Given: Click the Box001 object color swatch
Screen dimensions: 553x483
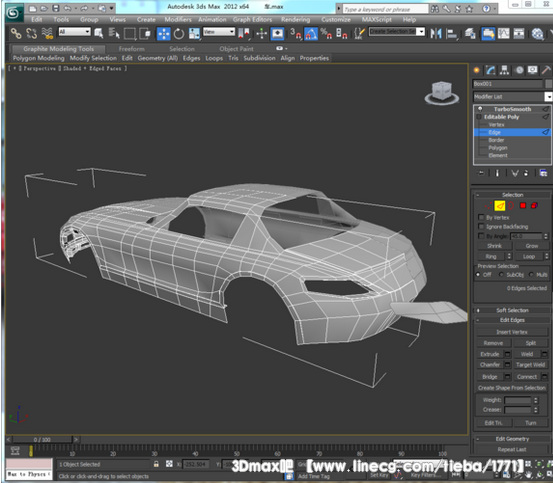Looking at the screenshot, I should pos(548,84).
